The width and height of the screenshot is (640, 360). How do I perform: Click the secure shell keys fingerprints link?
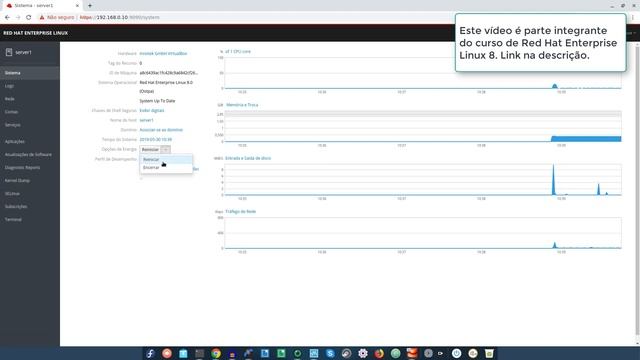[152, 111]
